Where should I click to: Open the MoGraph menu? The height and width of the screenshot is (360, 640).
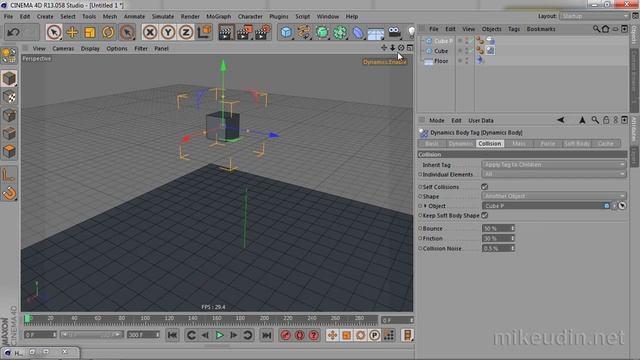tap(218, 16)
